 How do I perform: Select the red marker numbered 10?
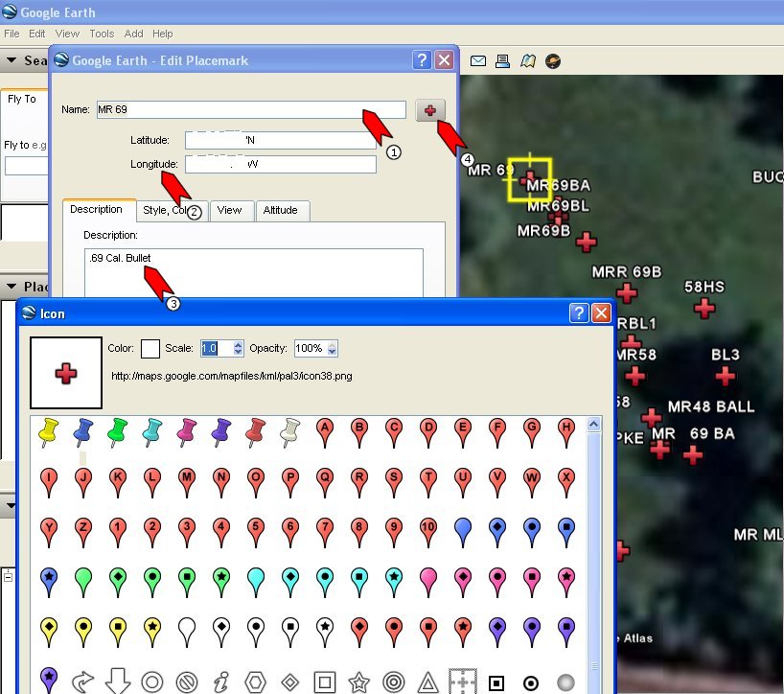click(x=428, y=533)
